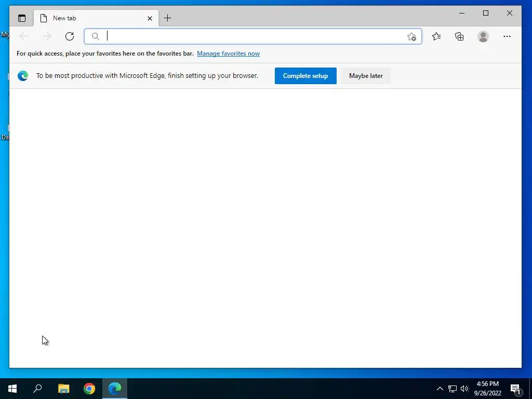The height and width of the screenshot is (399, 532).
Task: Launch Google Chrome from taskbar
Action: (x=89, y=389)
